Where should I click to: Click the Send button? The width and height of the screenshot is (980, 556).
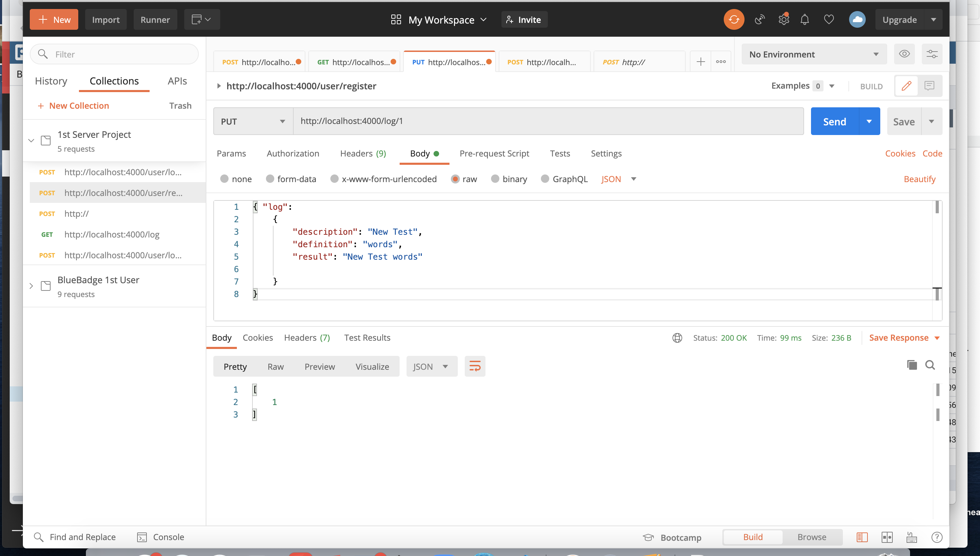click(x=835, y=121)
